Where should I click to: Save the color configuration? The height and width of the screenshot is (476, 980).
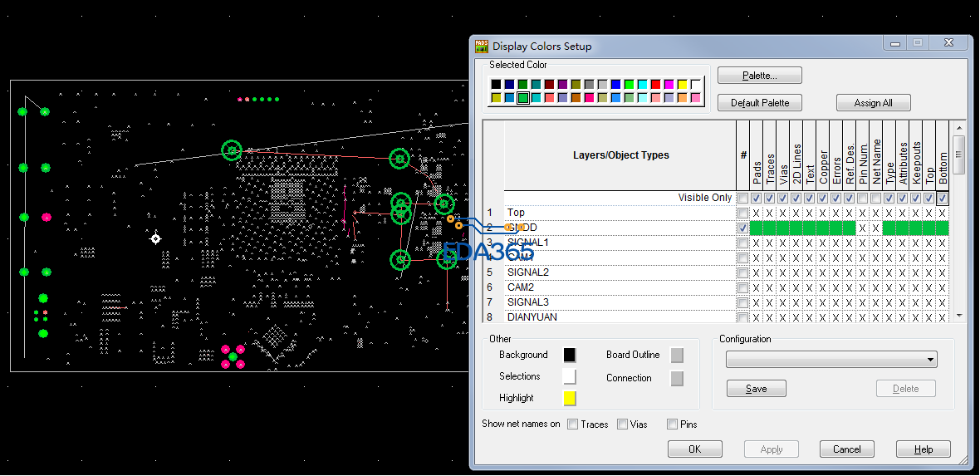pos(756,389)
